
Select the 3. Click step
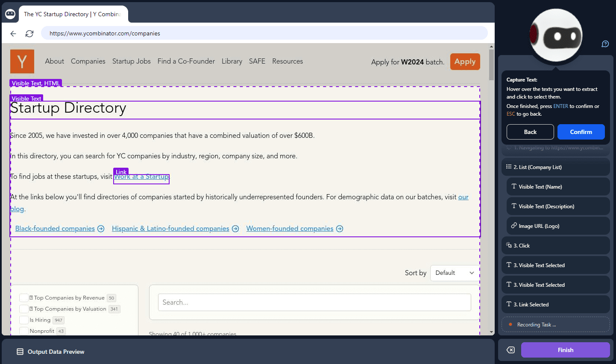coord(555,245)
